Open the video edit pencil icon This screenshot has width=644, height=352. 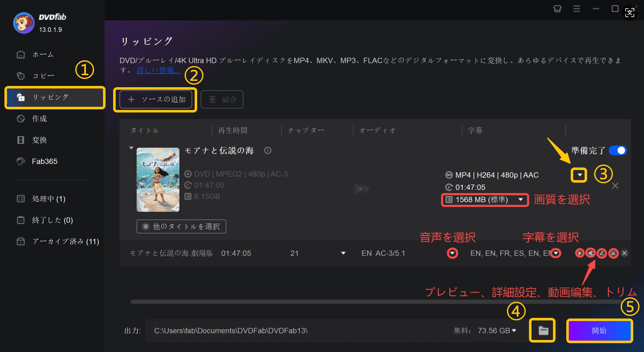602,253
